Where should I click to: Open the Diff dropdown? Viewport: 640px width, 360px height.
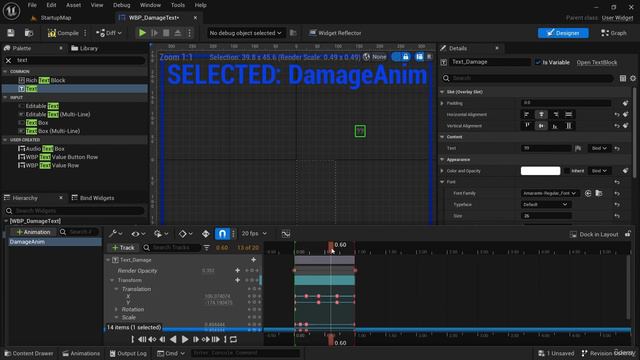[109, 33]
